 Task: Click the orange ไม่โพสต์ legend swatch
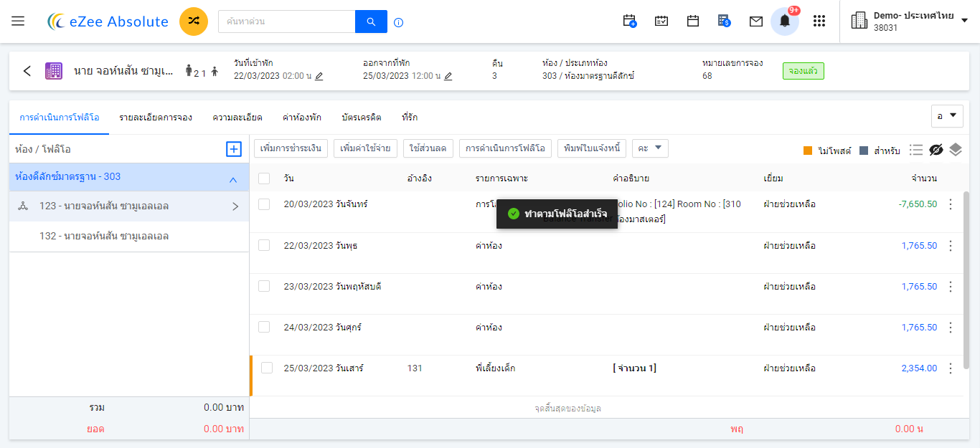(808, 151)
